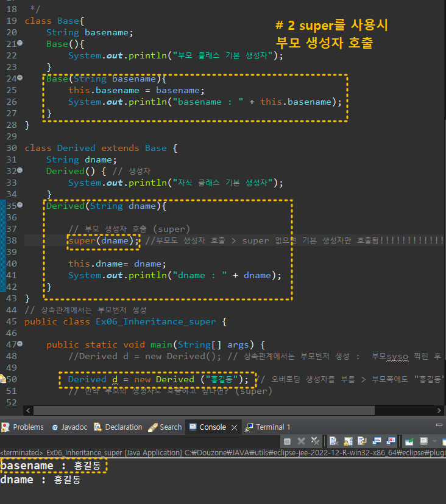Click commented '//Derived d = new Derived();' line 48
The image size is (446, 504).
point(145,357)
